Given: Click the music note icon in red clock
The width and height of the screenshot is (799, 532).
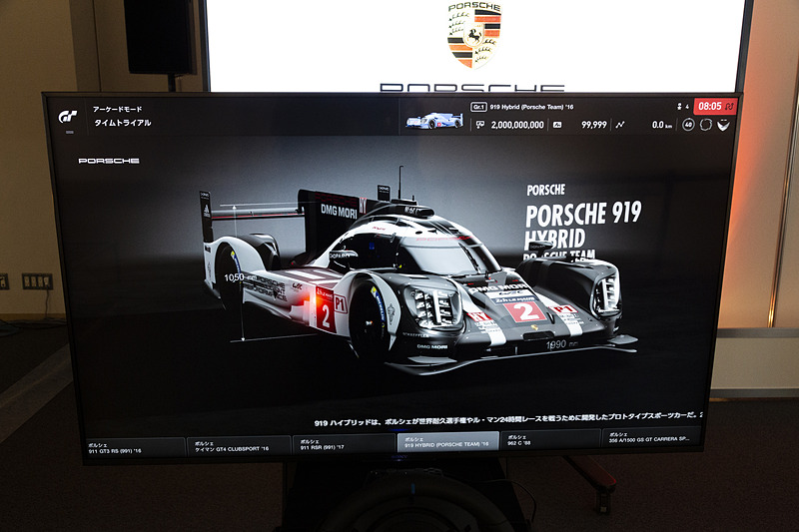Looking at the screenshot, I should (x=729, y=107).
